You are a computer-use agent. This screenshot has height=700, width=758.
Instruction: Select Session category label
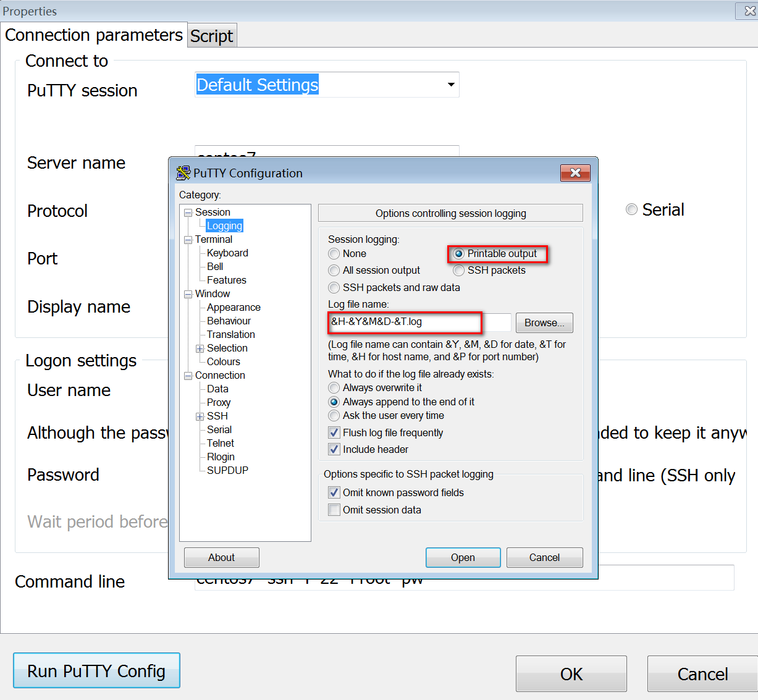coord(213,213)
